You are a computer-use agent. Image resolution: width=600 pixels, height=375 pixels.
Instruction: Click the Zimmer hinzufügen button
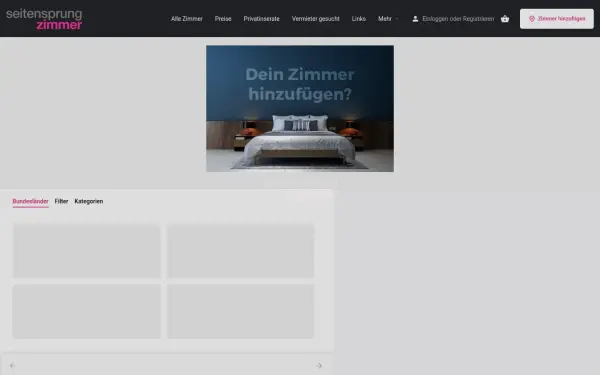click(557, 19)
